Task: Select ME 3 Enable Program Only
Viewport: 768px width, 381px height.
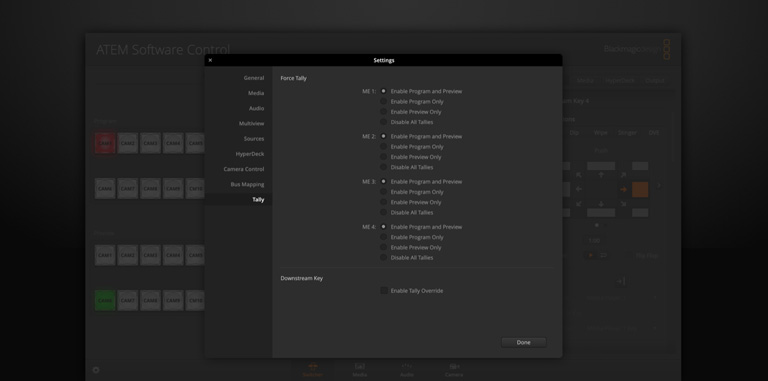Action: click(x=384, y=191)
